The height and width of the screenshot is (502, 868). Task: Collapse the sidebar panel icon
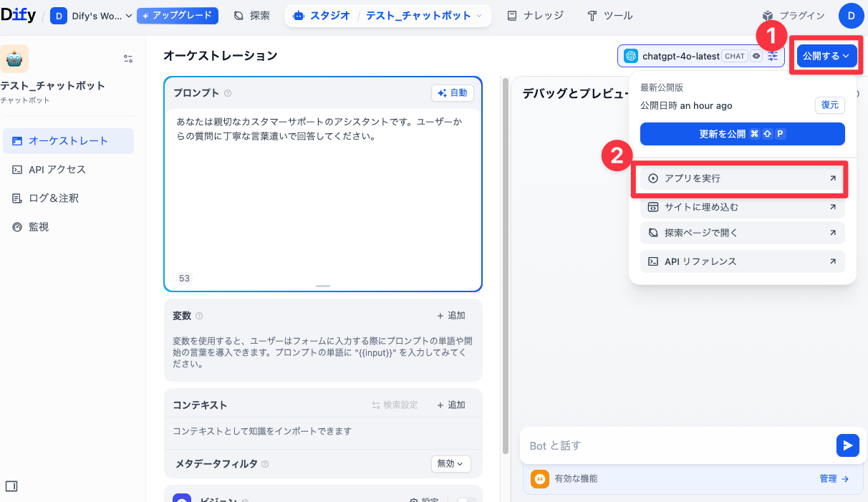pyautogui.click(x=11, y=486)
